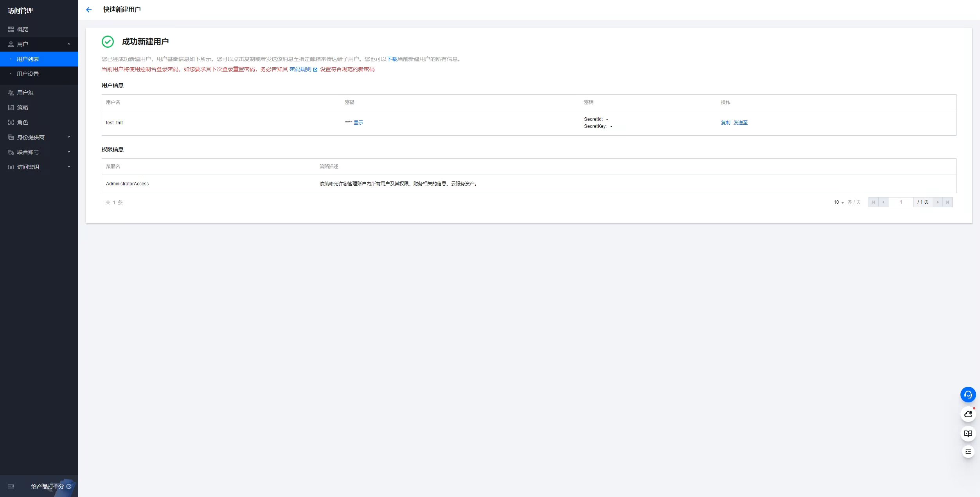Click the 下载 download link
Image resolution: width=980 pixels, height=497 pixels.
pyautogui.click(x=392, y=59)
